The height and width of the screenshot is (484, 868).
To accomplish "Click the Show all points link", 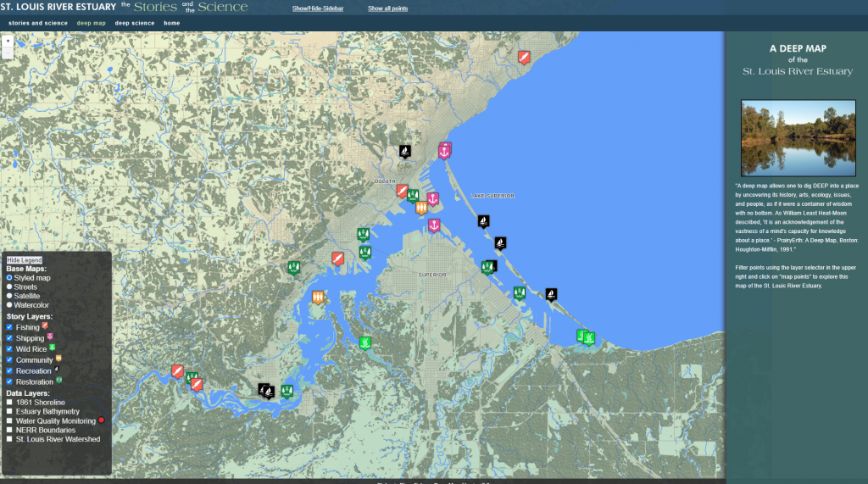I will click(x=387, y=8).
